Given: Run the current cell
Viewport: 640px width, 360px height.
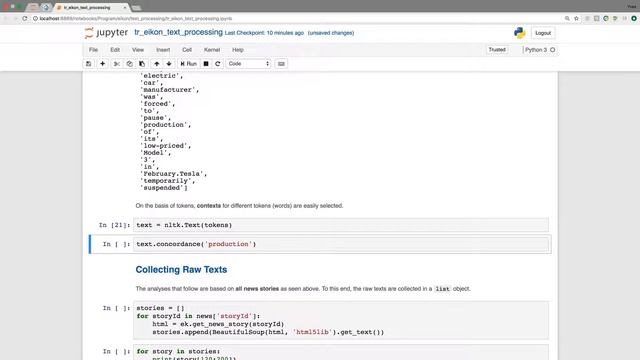Looking at the screenshot, I should [189, 64].
